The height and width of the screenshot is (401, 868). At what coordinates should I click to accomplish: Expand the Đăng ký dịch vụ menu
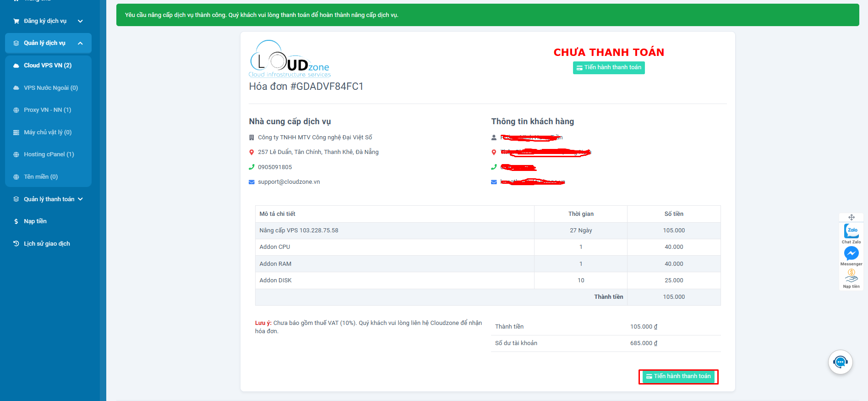coord(48,21)
